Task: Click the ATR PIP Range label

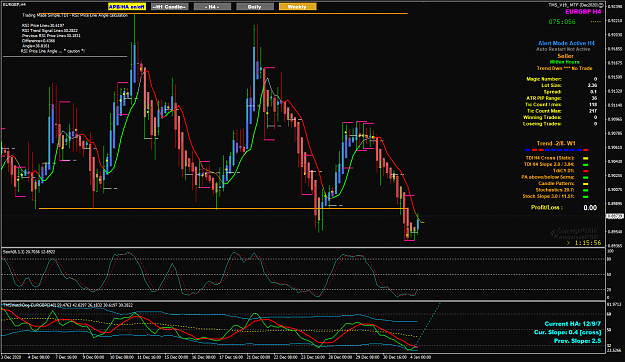Action: tap(544, 98)
